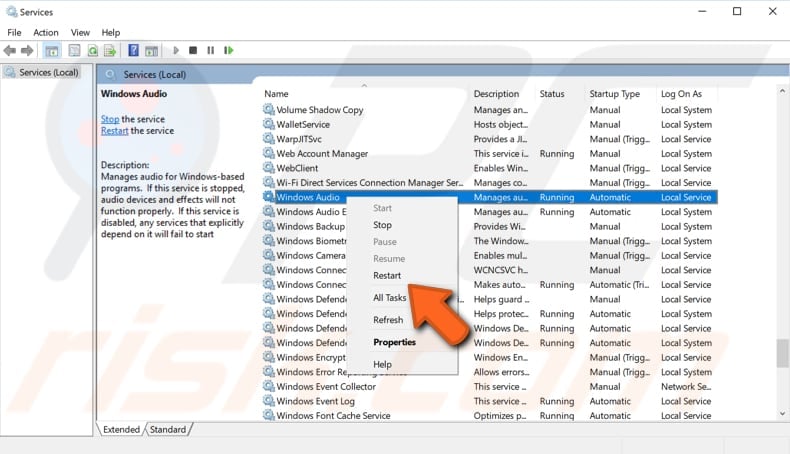
Task: Open the File menu
Action: (14, 32)
